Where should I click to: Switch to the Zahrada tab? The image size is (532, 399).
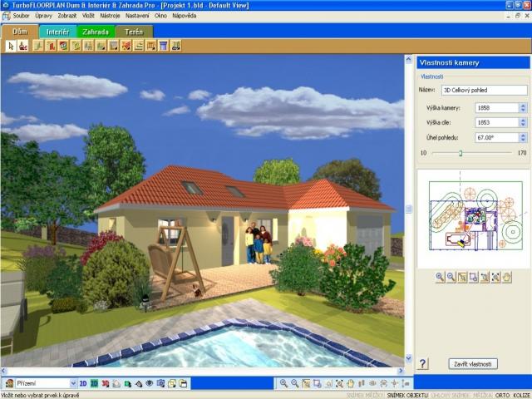click(96, 32)
